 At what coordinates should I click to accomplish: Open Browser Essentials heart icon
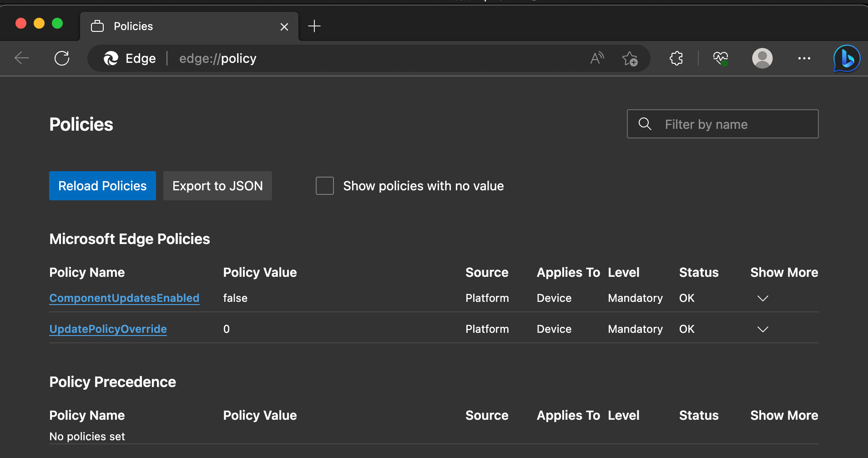point(720,58)
